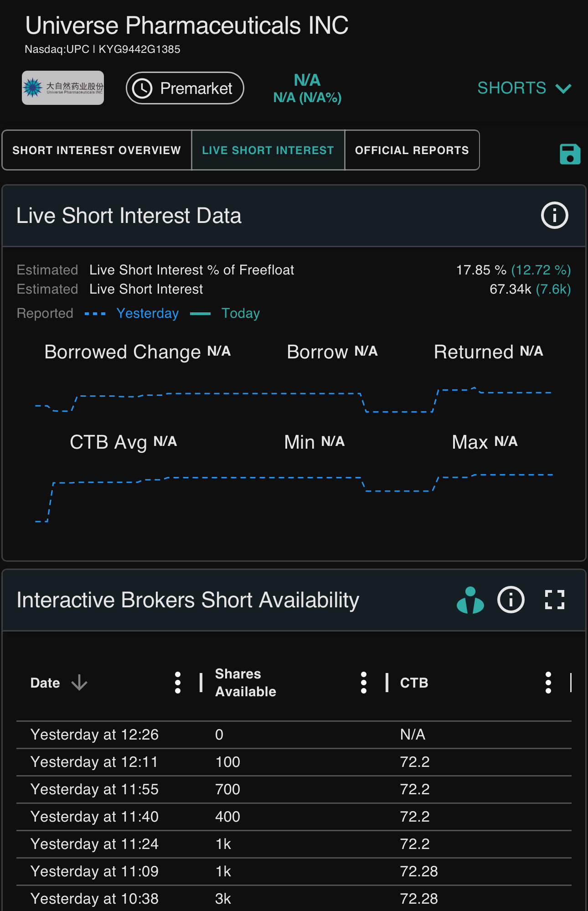588x911 pixels.
Task: Select the Live Short Interest tab
Action: [x=268, y=150]
